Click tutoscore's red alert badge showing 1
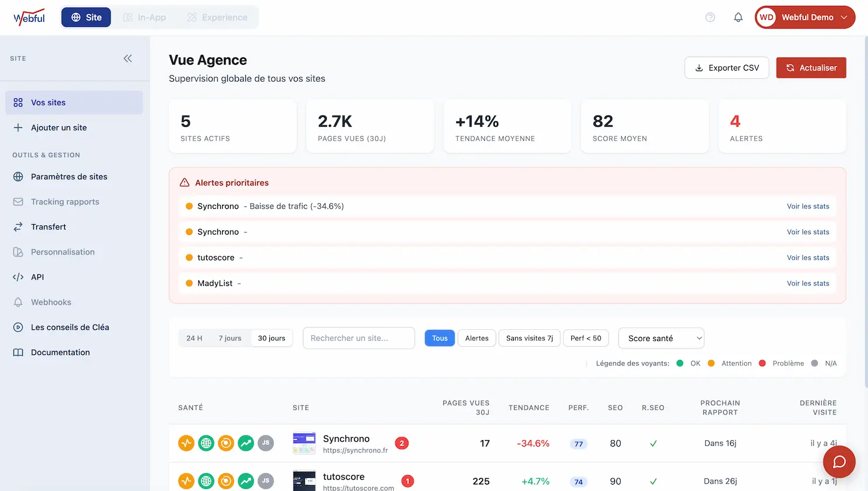Viewport: 868px width, 491px height. pyautogui.click(x=408, y=481)
